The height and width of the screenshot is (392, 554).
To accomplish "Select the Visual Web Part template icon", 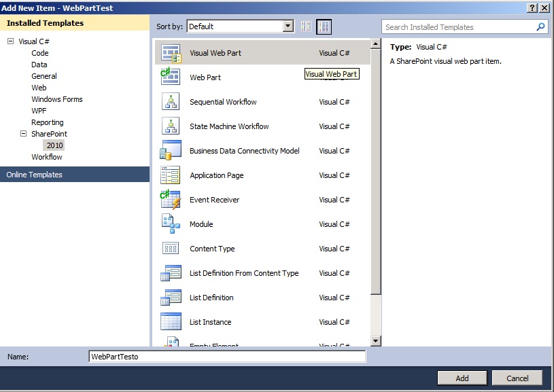I will pos(171,53).
